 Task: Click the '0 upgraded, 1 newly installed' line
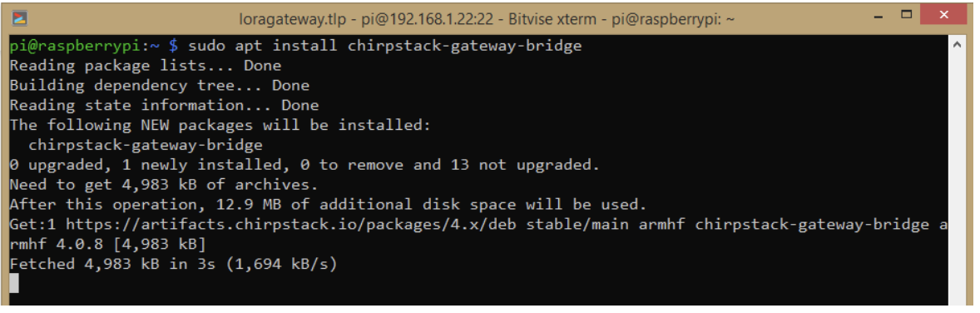click(304, 166)
